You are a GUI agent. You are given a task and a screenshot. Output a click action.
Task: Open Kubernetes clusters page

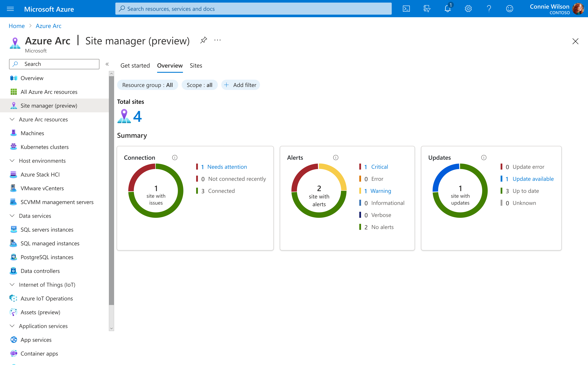[x=44, y=147]
